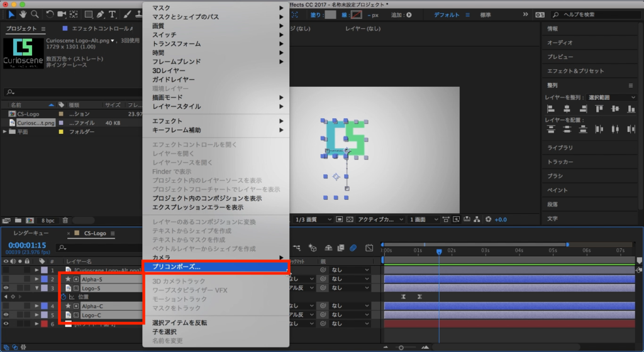The width and height of the screenshot is (644, 352).
Task: Select the Selection arrow tool
Action: 11,14
